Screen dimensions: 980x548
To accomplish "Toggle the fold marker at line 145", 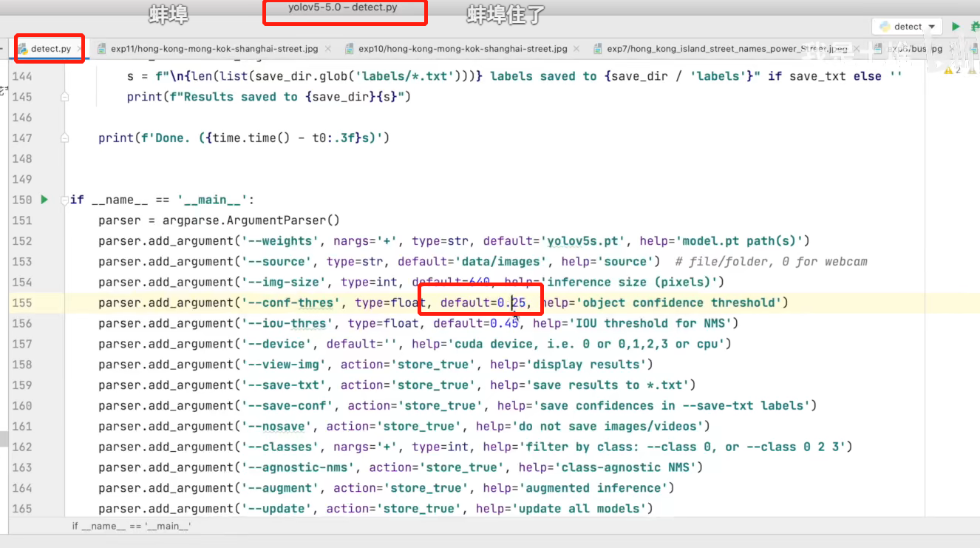I will (x=65, y=97).
